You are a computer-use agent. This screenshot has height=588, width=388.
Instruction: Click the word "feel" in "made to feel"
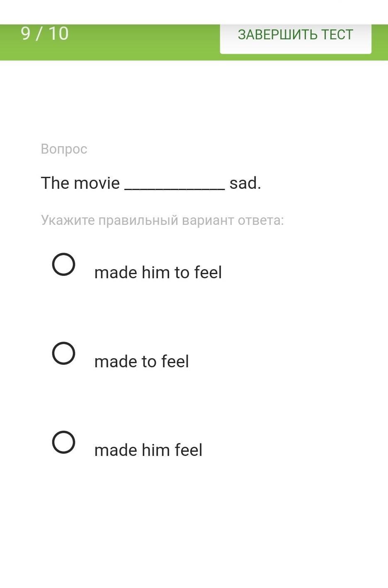pyautogui.click(x=175, y=361)
